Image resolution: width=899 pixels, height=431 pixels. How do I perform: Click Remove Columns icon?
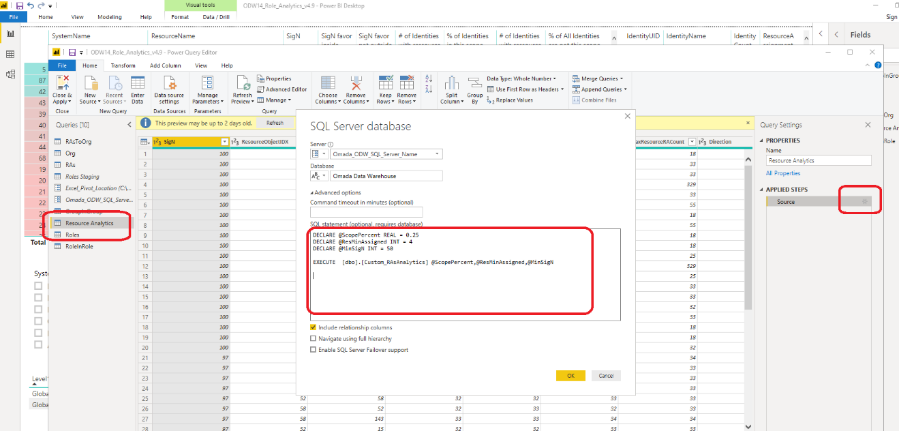pyautogui.click(x=356, y=83)
